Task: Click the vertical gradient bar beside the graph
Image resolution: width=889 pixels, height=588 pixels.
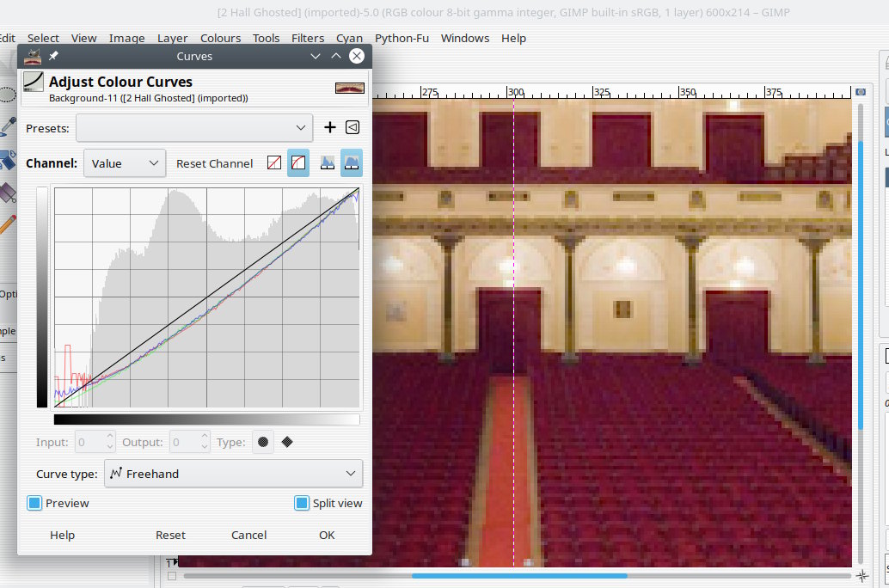Action: [x=42, y=297]
